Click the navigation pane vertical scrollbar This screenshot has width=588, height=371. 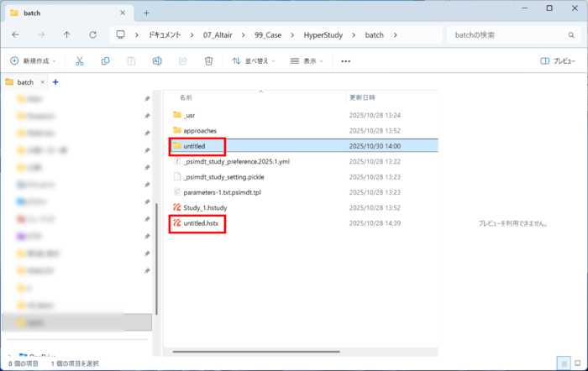(x=156, y=252)
